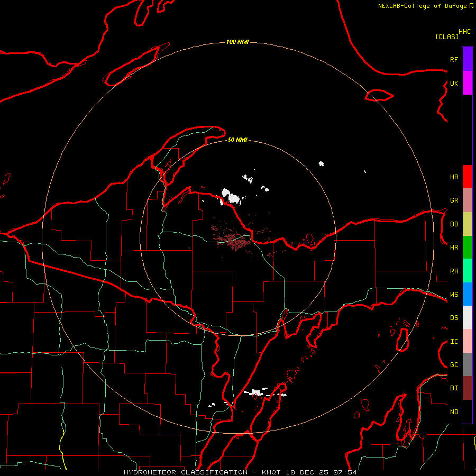The height and width of the screenshot is (476, 476).
Task: Select the IC light-pink legend swatch
Action: (467, 341)
